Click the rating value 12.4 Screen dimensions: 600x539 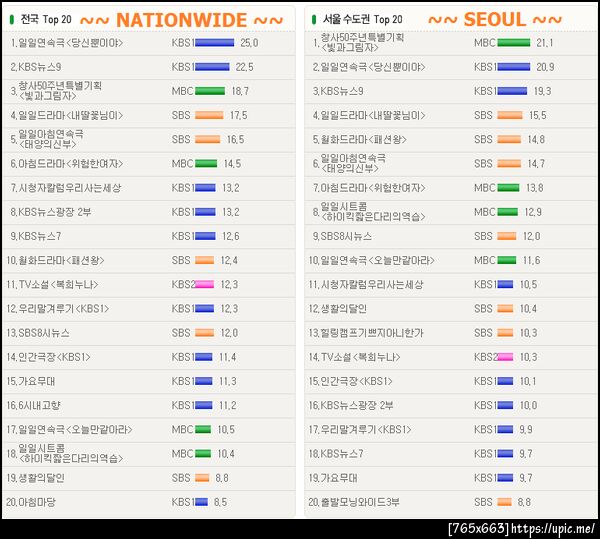[229, 261]
